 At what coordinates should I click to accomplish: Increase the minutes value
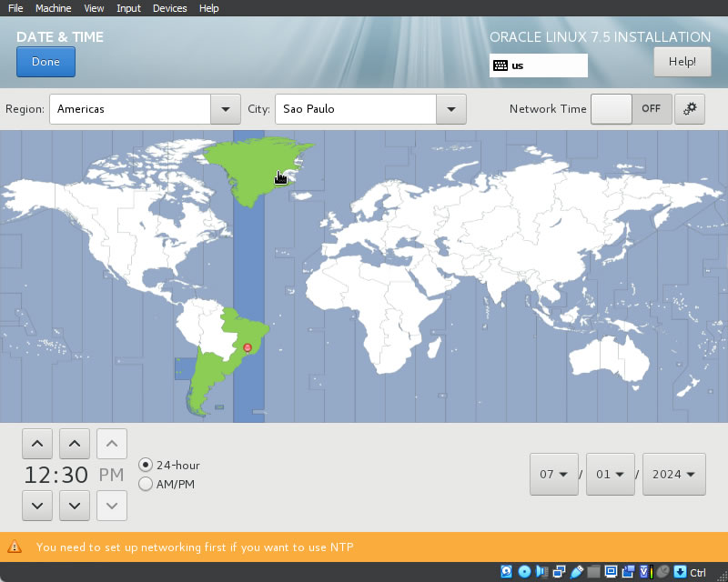click(75, 444)
